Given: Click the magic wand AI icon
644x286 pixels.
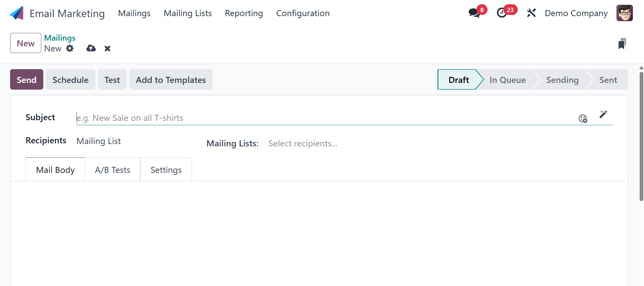Looking at the screenshot, I should click(603, 114).
